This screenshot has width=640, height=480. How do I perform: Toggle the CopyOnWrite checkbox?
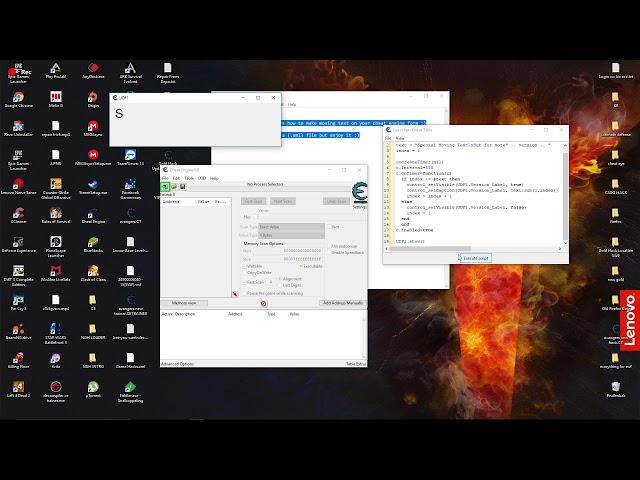pyautogui.click(x=244, y=273)
